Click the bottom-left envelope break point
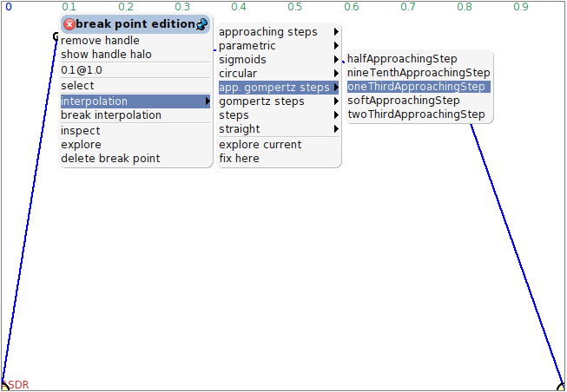The width and height of the screenshot is (567, 392). pyautogui.click(x=4, y=386)
